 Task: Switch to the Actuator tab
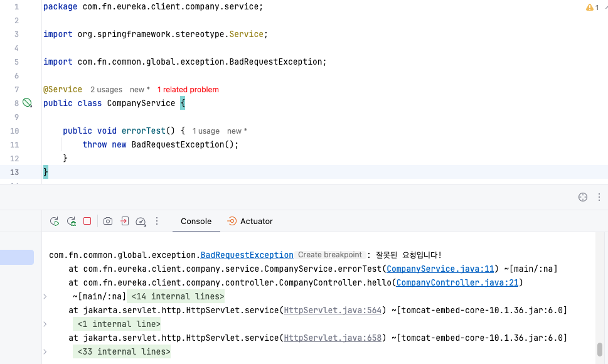click(x=250, y=222)
